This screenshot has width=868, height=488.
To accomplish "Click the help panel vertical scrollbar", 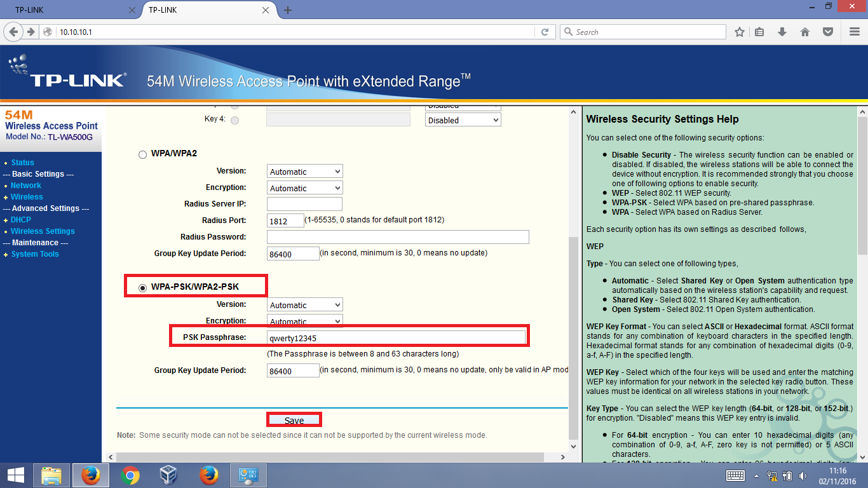I will (862, 185).
